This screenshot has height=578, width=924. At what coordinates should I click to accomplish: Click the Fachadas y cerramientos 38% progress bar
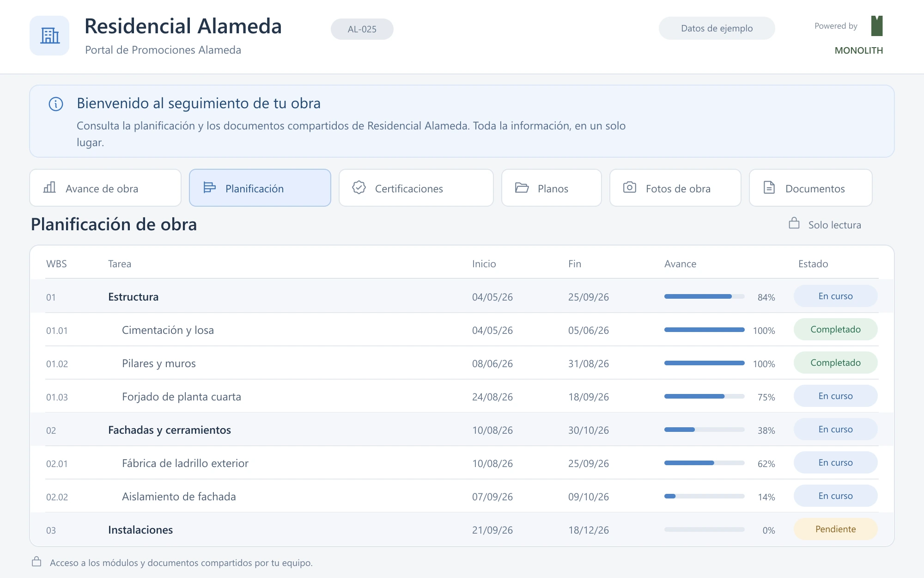[x=705, y=430]
